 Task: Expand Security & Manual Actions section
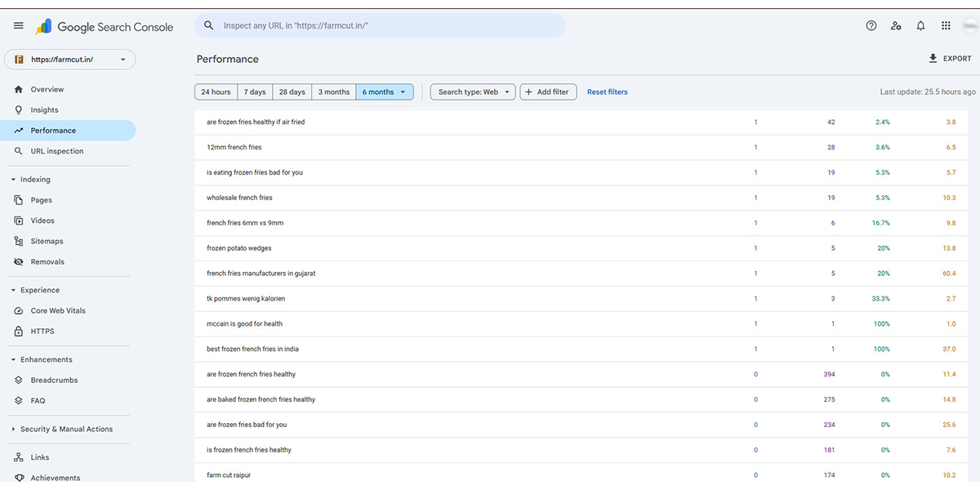(13, 430)
